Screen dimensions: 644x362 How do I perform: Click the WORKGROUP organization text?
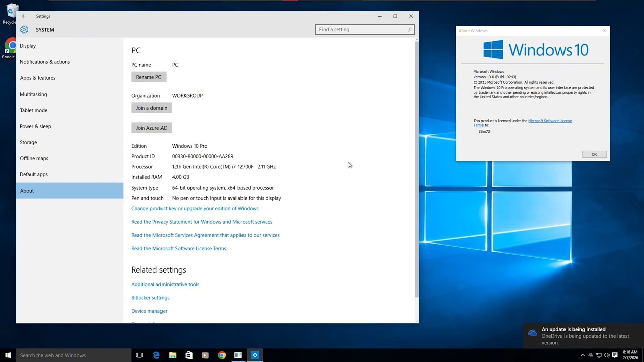187,96
